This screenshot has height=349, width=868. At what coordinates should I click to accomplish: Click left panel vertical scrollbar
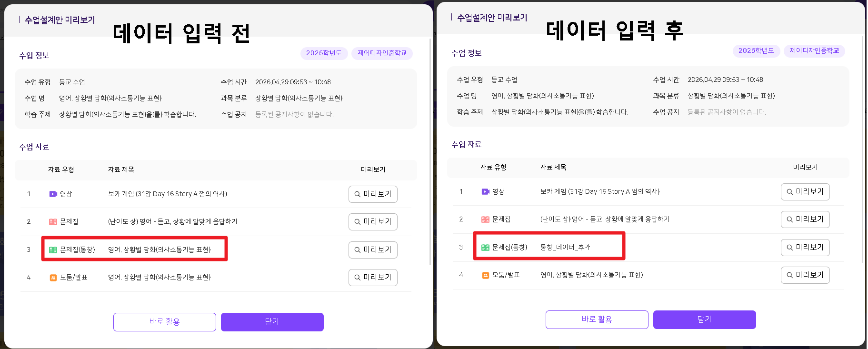click(431, 152)
